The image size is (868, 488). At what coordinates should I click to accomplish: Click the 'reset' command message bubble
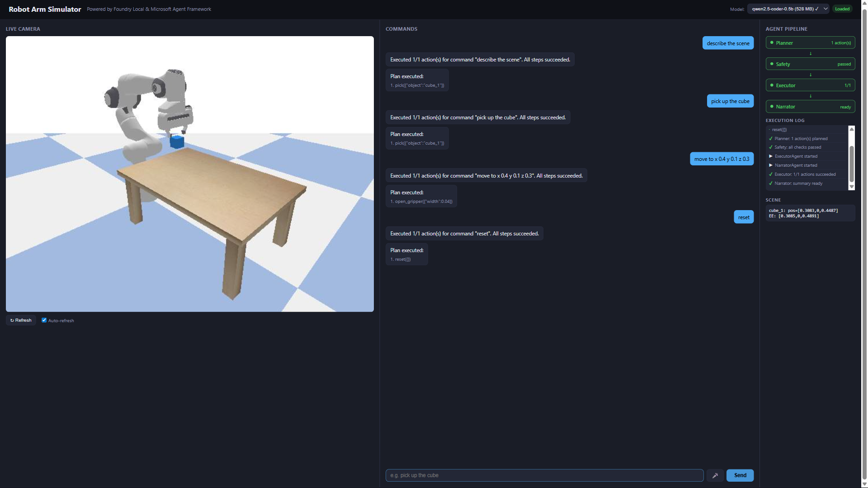pyautogui.click(x=744, y=217)
